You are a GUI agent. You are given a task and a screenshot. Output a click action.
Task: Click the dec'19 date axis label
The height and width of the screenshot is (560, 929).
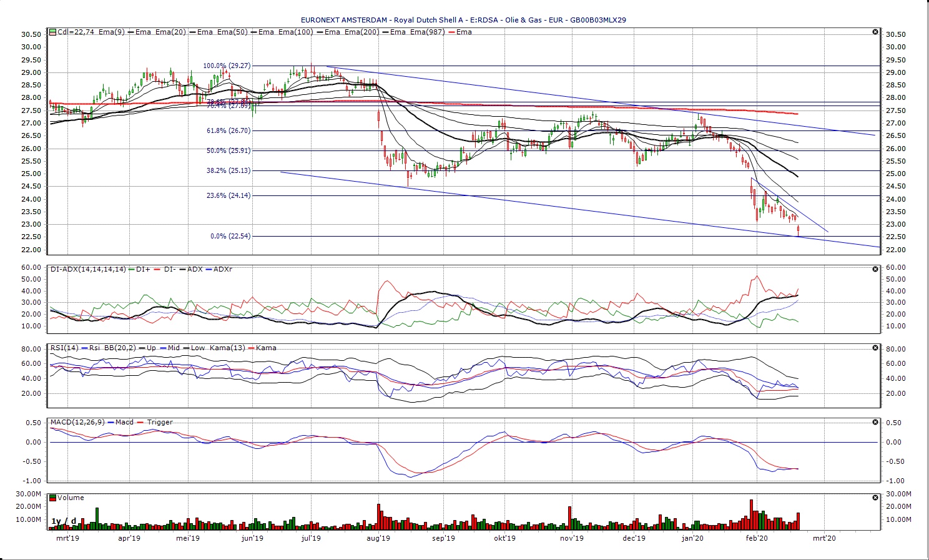tap(634, 538)
